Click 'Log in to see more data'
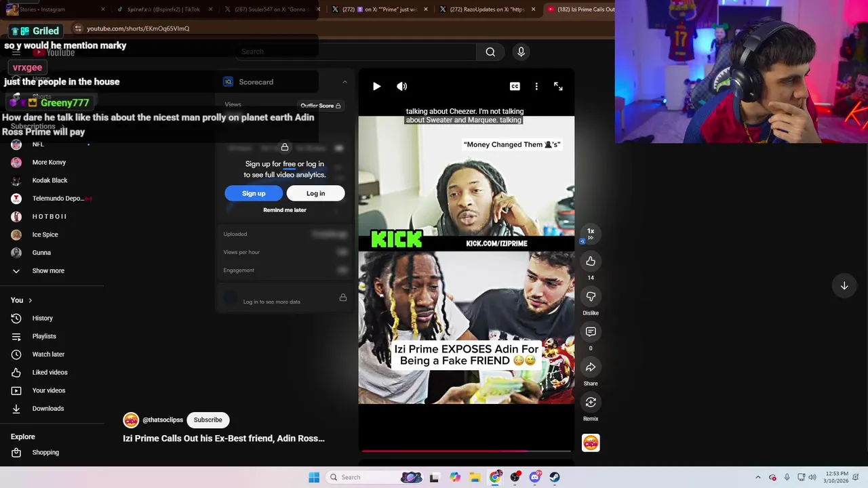Screen dimensions: 868x488 271,302
